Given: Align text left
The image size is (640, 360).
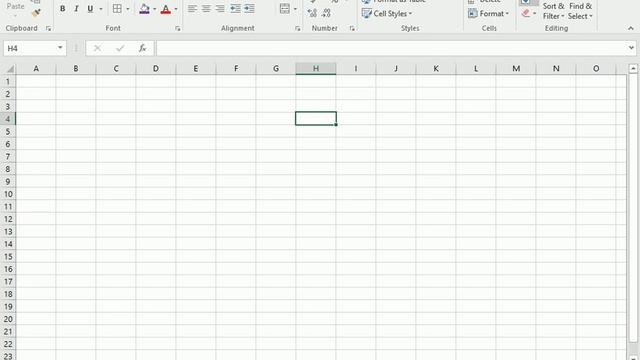Looking at the screenshot, I should click(192, 9).
